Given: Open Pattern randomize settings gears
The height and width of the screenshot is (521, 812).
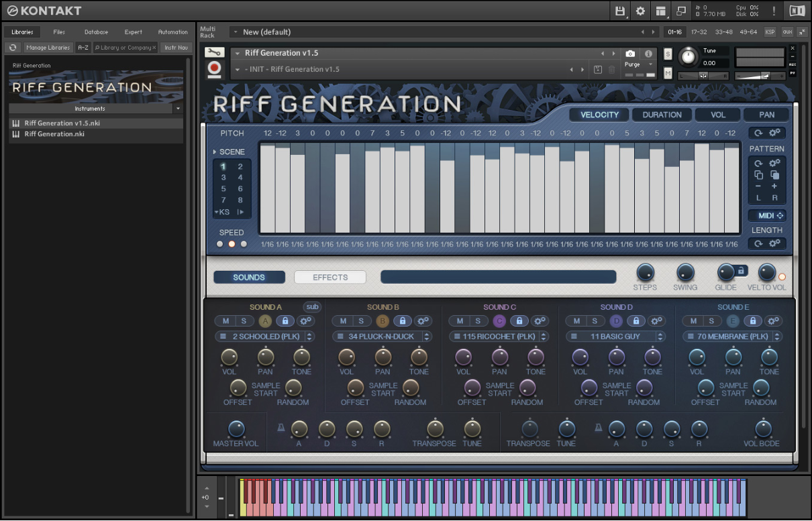Looking at the screenshot, I should pyautogui.click(x=774, y=163).
